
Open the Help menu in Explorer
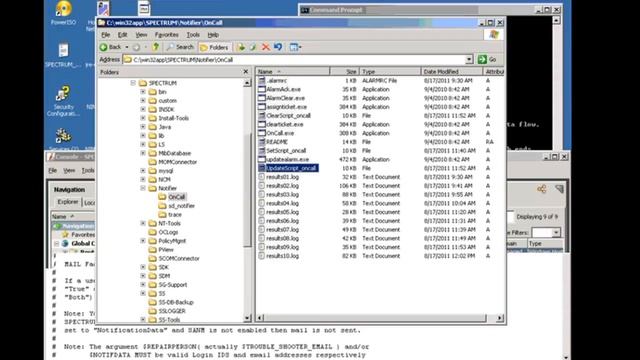point(213,35)
